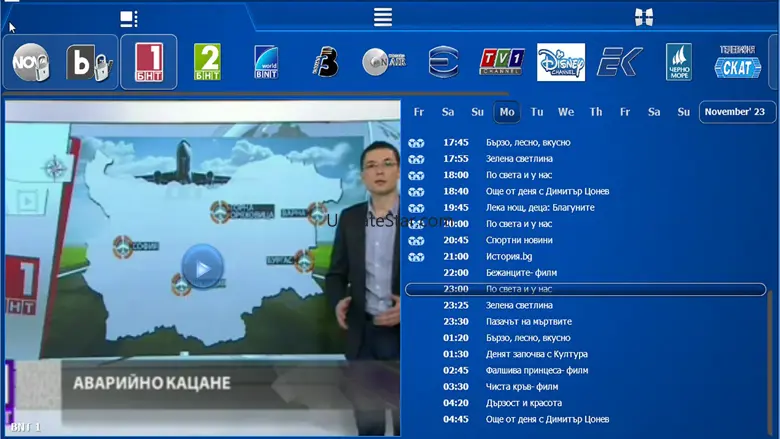The height and width of the screenshot is (439, 780).
Task: Select the Tu day tab
Action: click(x=537, y=112)
